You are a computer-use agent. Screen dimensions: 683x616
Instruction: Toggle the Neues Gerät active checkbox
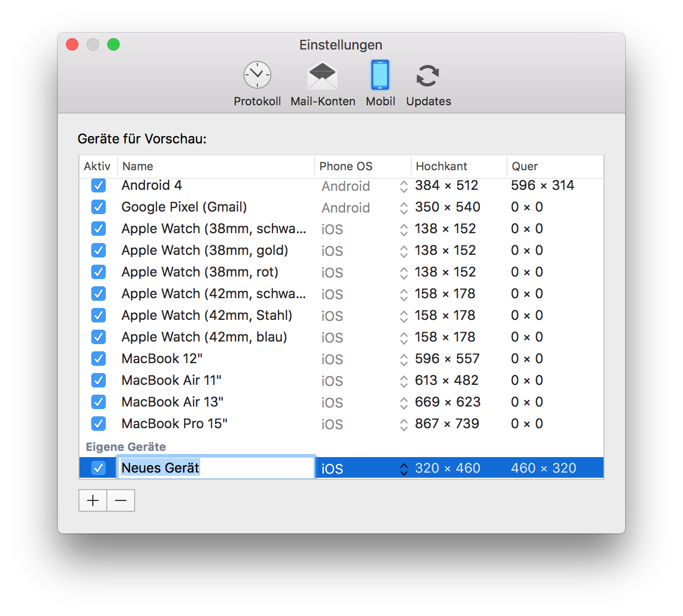point(99,468)
